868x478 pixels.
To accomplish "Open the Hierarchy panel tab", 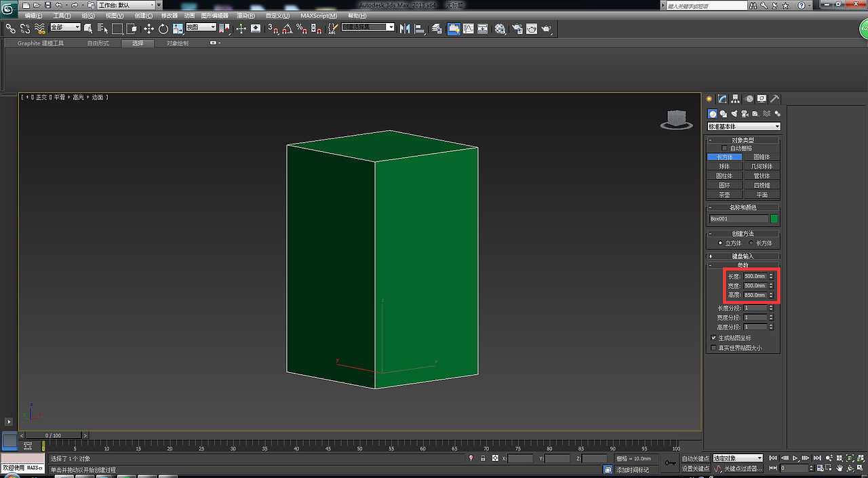I will [x=736, y=99].
